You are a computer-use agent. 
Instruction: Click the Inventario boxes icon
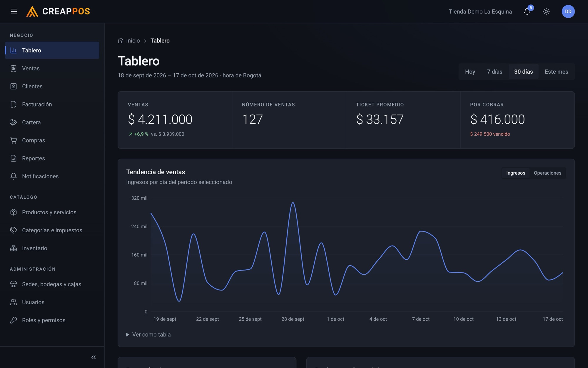click(14, 248)
